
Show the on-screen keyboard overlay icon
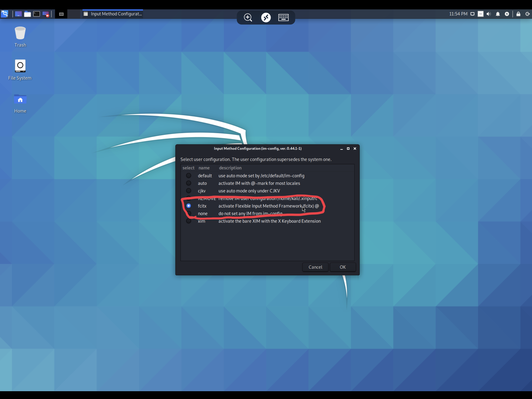tap(283, 18)
